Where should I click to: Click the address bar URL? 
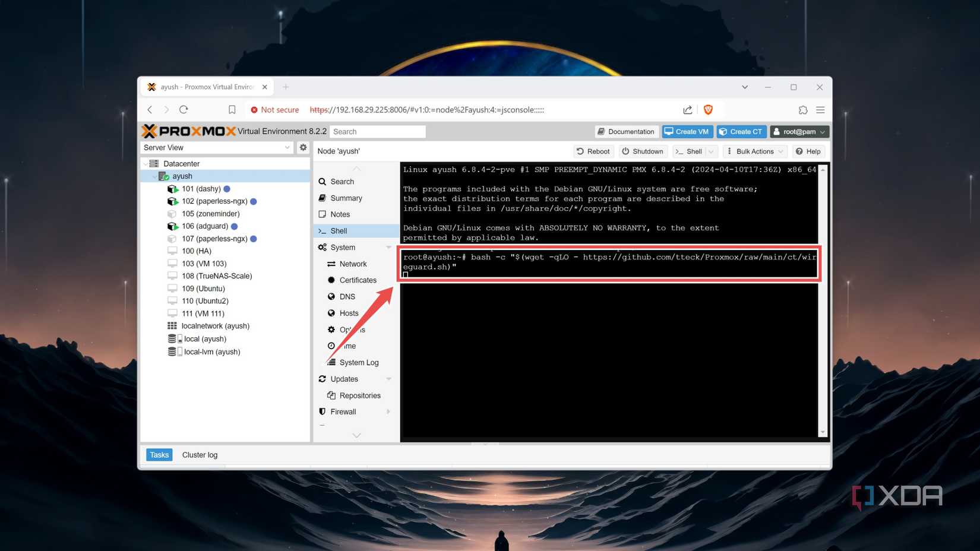[x=427, y=110]
